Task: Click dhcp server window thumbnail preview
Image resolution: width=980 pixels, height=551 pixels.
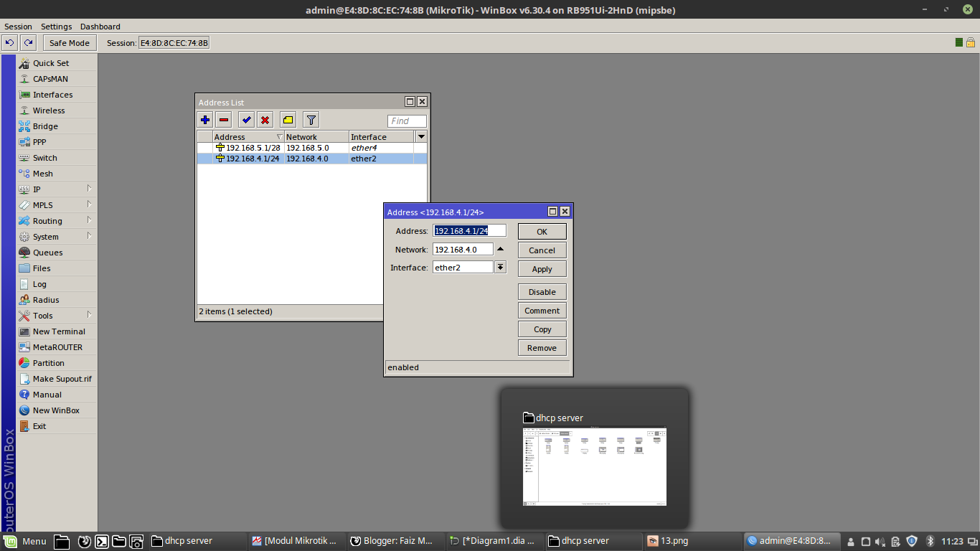Action: coord(595,467)
